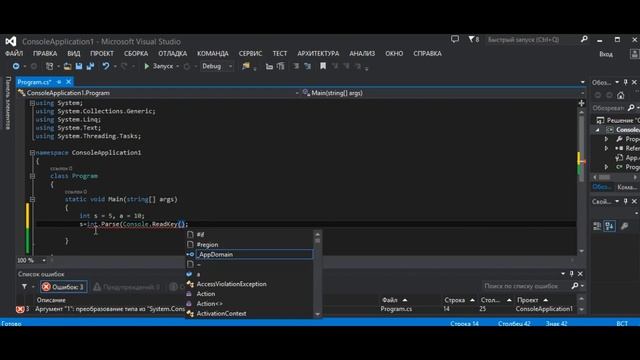Click the uncomment selection toolbar icon
The image size is (640, 360).
tap(307, 66)
